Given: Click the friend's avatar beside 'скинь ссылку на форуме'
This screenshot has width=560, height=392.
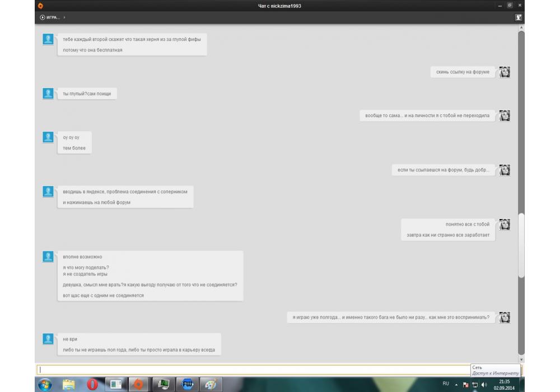Looking at the screenshot, I should pyautogui.click(x=505, y=72).
